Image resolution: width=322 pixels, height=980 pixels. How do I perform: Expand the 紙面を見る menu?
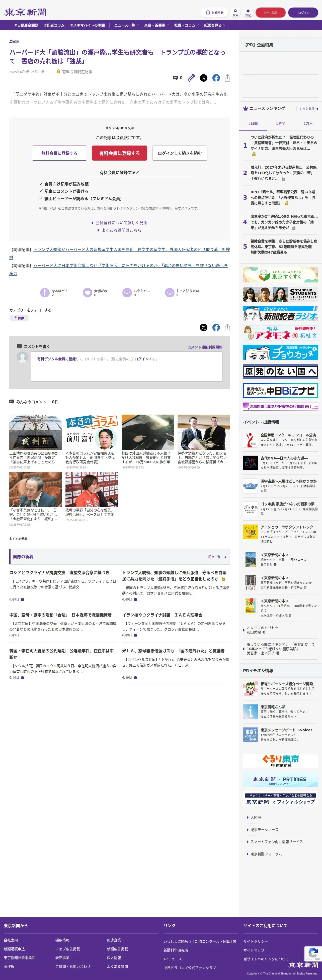pyautogui.click(x=215, y=25)
